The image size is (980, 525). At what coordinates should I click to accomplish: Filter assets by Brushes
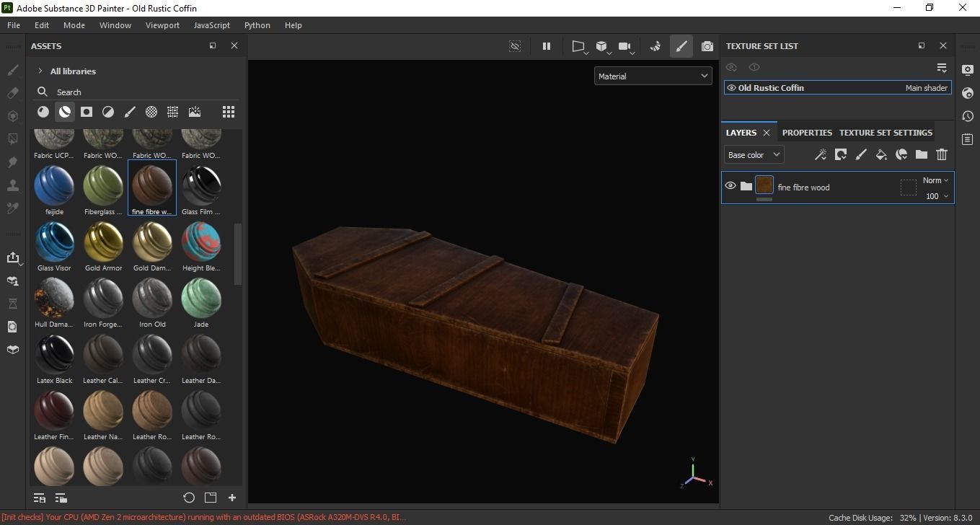130,112
